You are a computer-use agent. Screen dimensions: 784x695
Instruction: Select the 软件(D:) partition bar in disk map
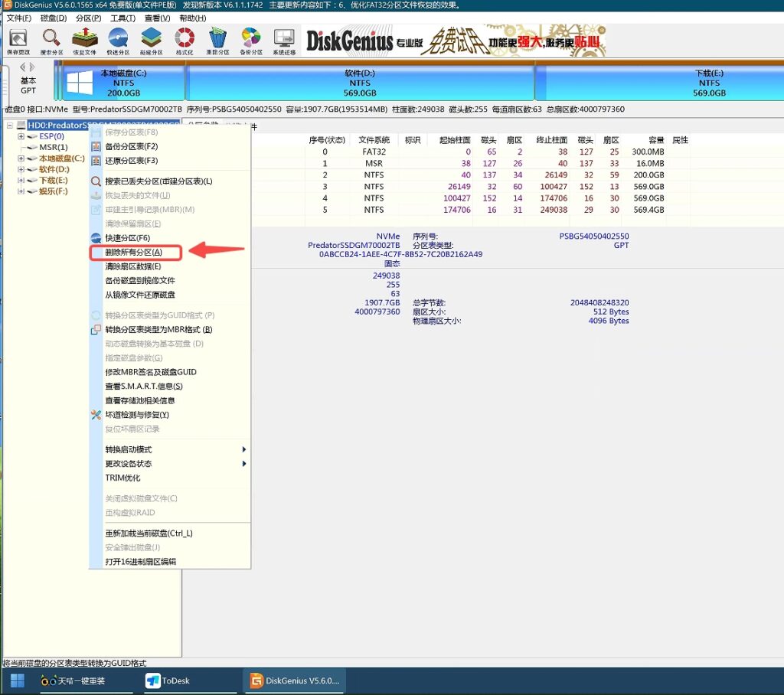(x=360, y=83)
